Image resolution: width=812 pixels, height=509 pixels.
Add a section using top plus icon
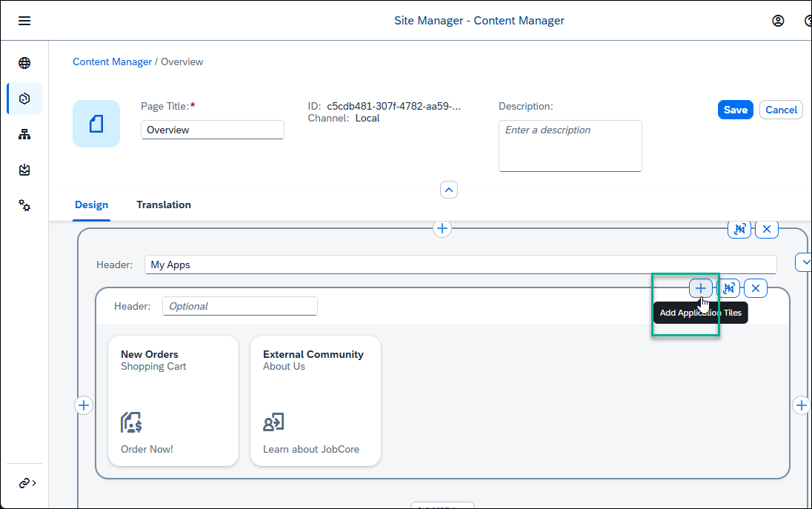pos(442,228)
